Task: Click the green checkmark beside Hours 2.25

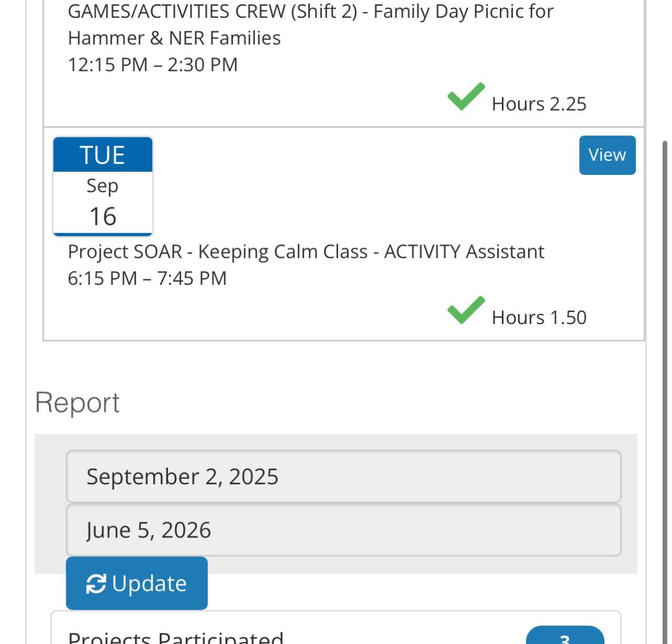Action: point(466,97)
